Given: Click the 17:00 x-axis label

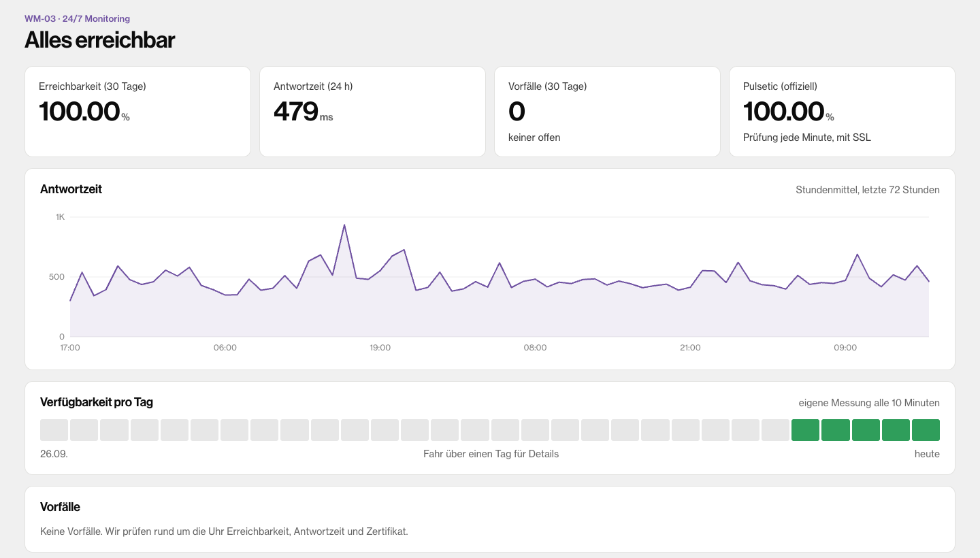Looking at the screenshot, I should (x=70, y=348).
